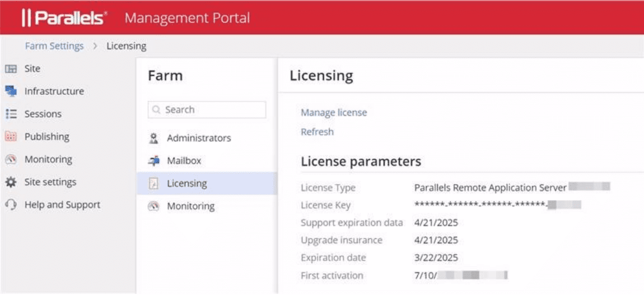The width and height of the screenshot is (644, 295).
Task: Click the Expiration date value 3/22/2025
Action: coord(436,258)
